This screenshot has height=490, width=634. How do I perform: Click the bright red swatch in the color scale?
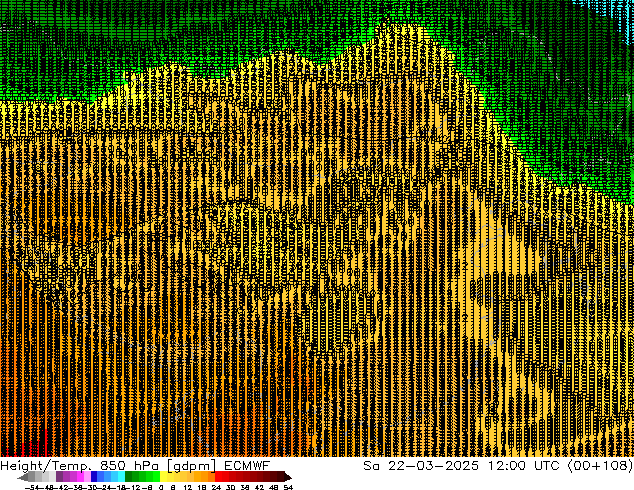(x=218, y=476)
